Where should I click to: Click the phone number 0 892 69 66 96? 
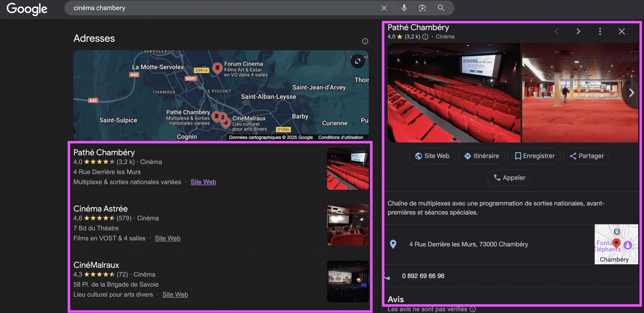423,276
